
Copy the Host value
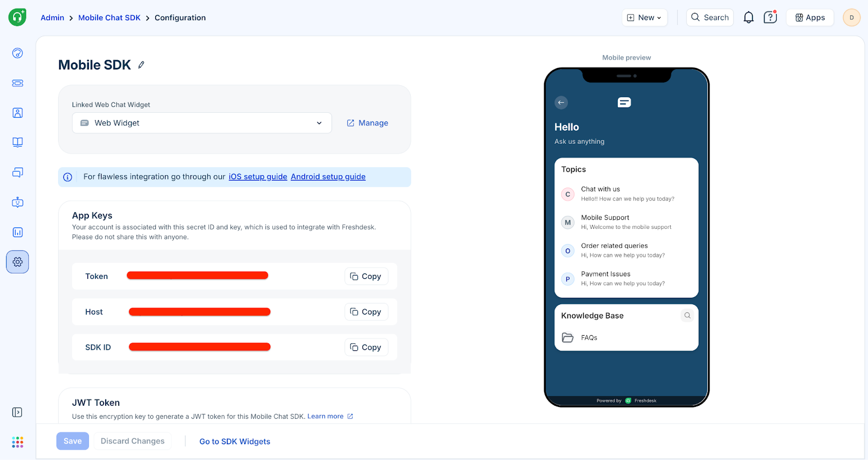366,312
